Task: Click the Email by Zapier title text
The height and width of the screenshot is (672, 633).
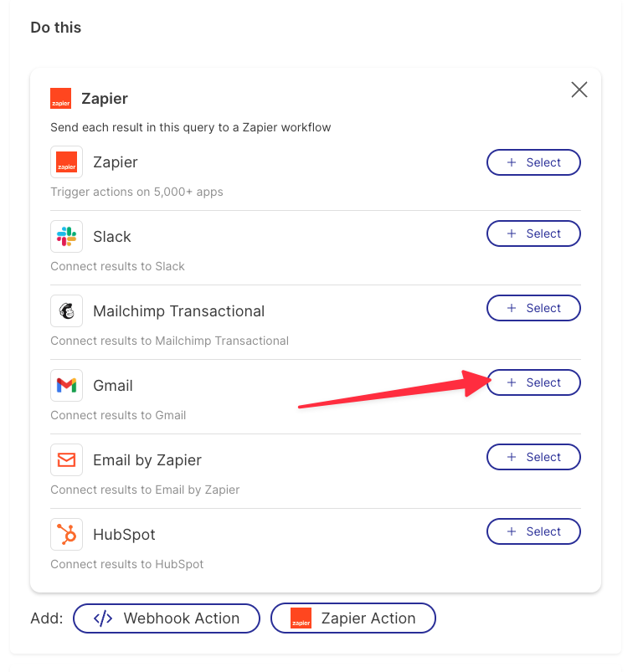Action: pyautogui.click(x=147, y=460)
